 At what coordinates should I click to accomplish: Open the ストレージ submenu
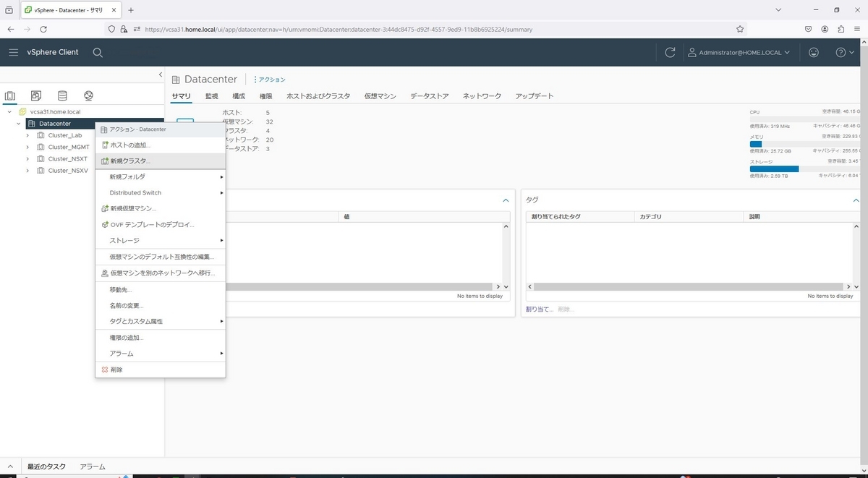(x=161, y=240)
